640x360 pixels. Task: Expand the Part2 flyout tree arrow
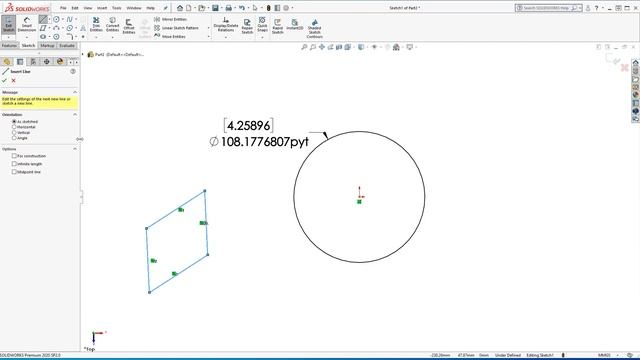pos(82,54)
